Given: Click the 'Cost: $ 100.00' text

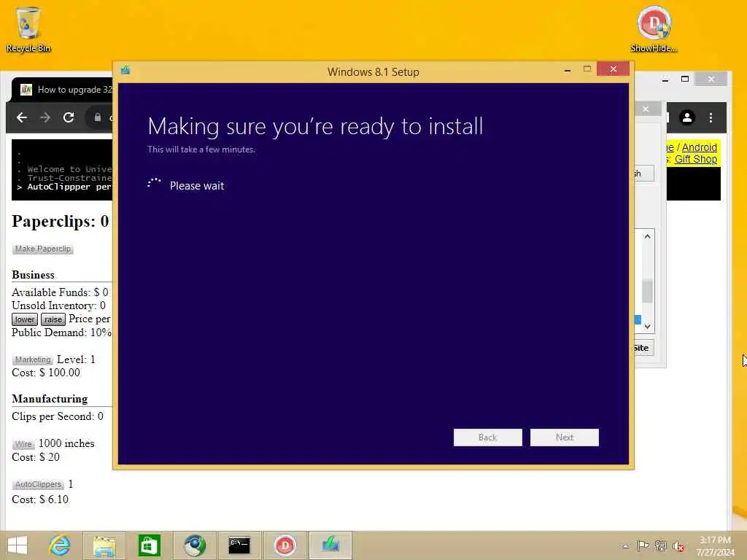Looking at the screenshot, I should 46,373.
